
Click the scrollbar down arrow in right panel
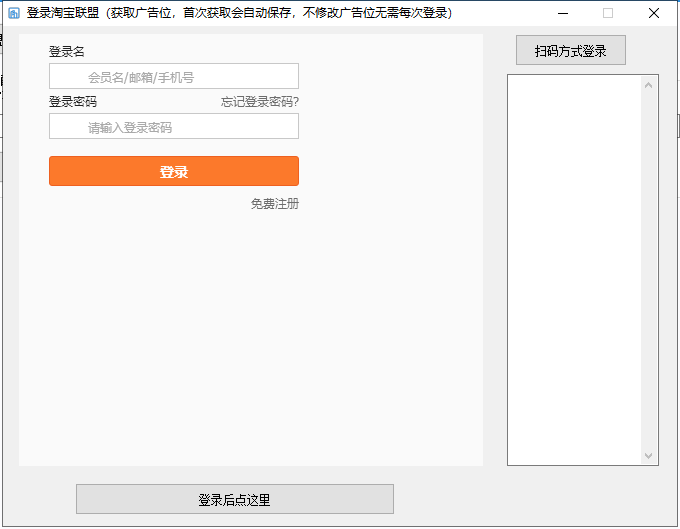pos(648,456)
